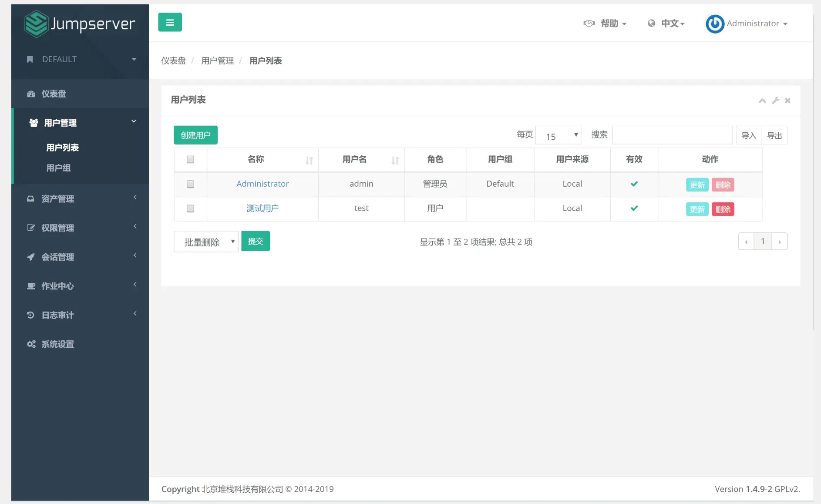Collapse the 用户管理 sidebar section

click(x=134, y=121)
